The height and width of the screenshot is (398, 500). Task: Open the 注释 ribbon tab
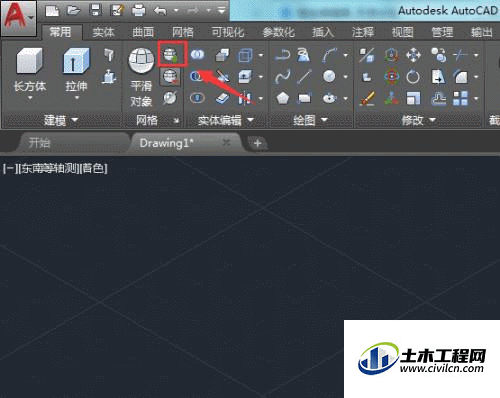(x=363, y=32)
